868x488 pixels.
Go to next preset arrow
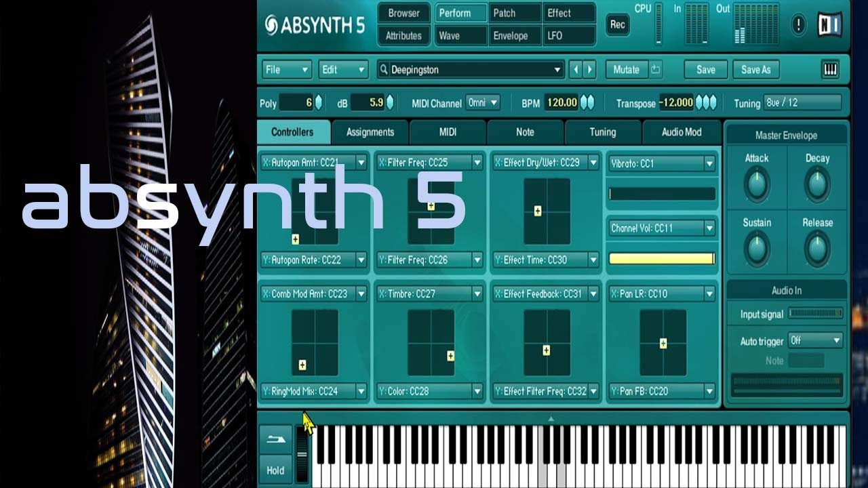tap(589, 69)
